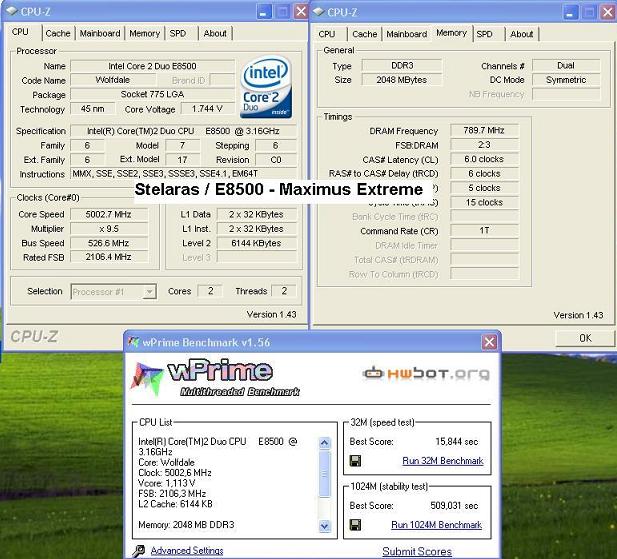617x559 pixels.
Task: Click the Core Voltage value 1.744 V
Action: (x=207, y=109)
